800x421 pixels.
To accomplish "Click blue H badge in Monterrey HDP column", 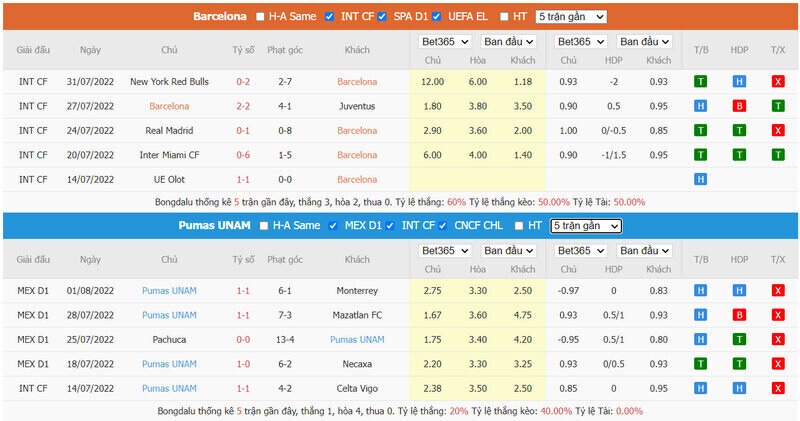I will tap(739, 291).
